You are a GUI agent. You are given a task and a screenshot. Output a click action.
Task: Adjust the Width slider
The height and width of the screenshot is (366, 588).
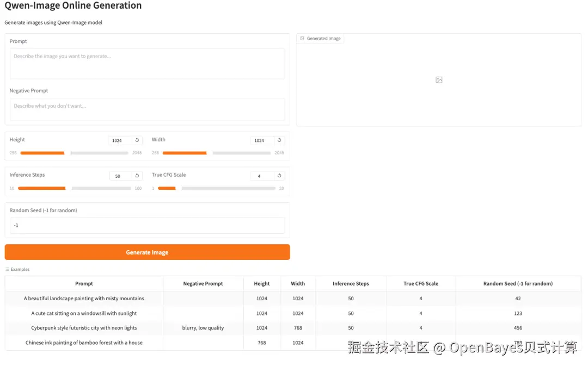(x=216, y=153)
